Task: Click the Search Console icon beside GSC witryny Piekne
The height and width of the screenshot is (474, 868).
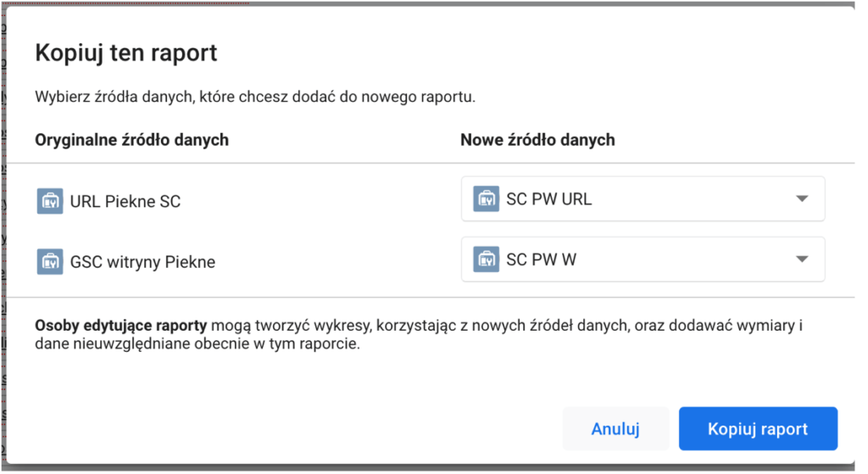Action: tap(50, 261)
